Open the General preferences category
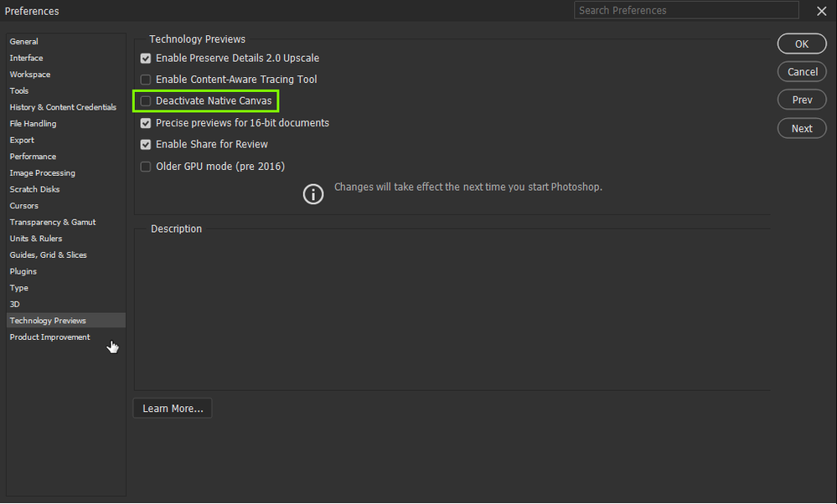837x504 pixels. (24, 42)
